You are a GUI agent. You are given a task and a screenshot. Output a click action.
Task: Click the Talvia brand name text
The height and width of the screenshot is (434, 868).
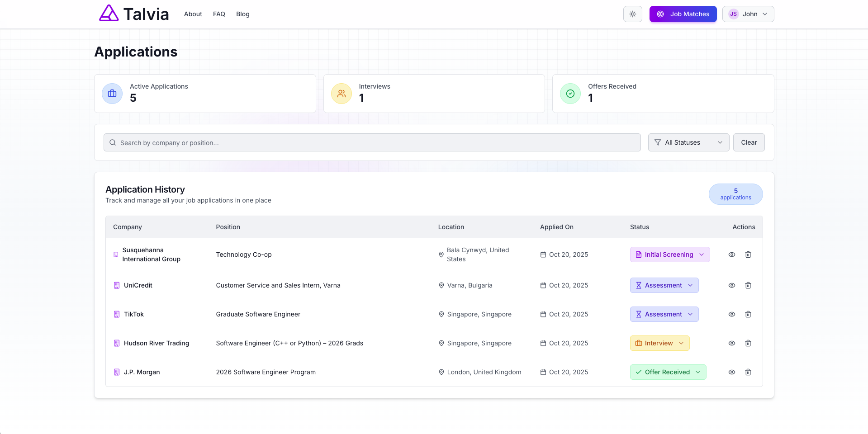tap(146, 14)
